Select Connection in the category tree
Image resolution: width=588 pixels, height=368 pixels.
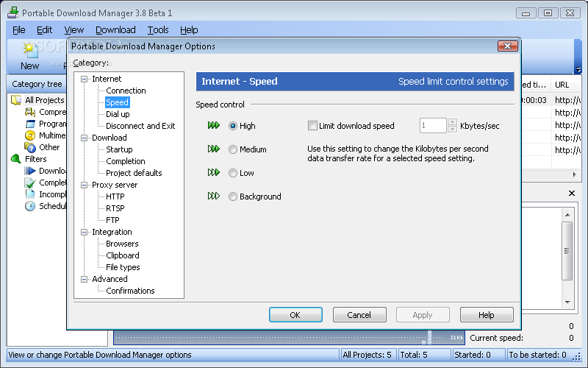coord(126,91)
